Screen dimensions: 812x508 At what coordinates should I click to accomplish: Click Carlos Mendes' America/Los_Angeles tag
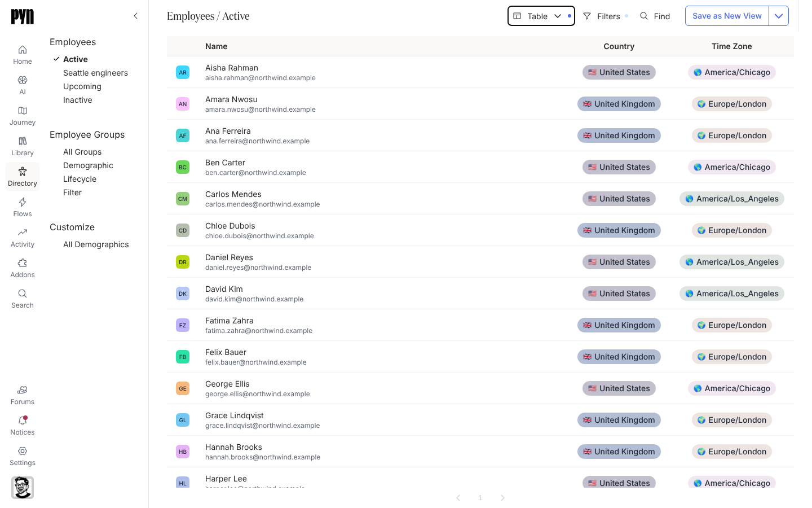[732, 199]
